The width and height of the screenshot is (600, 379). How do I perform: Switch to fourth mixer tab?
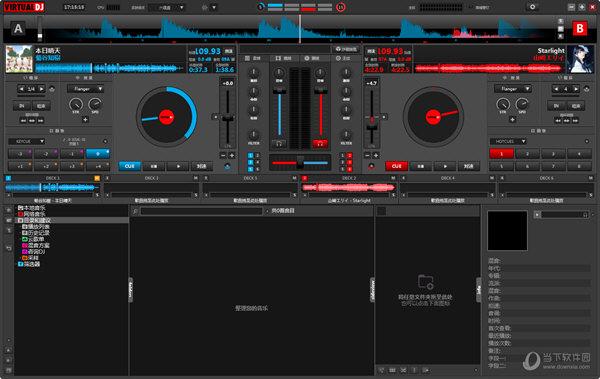(x=343, y=58)
